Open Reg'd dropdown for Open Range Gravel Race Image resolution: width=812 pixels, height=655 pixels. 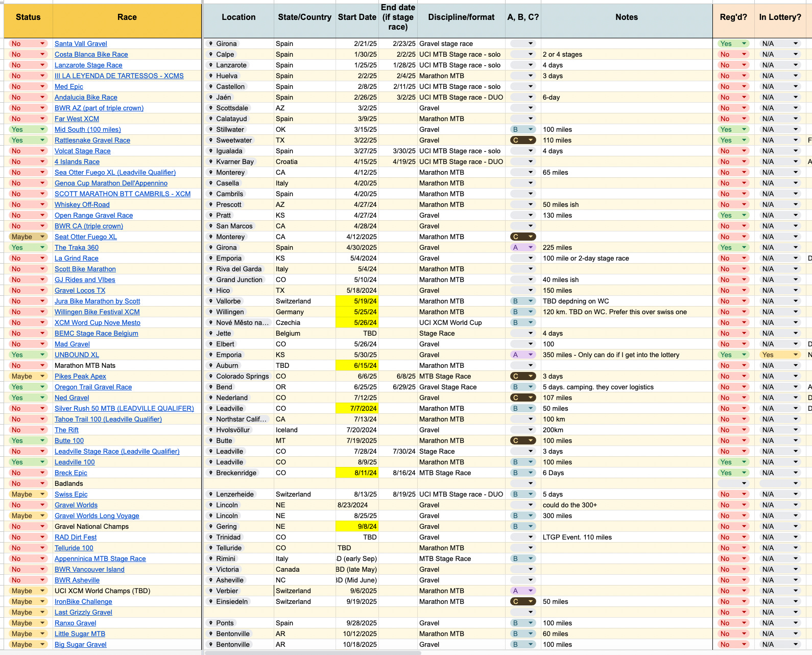(x=733, y=215)
